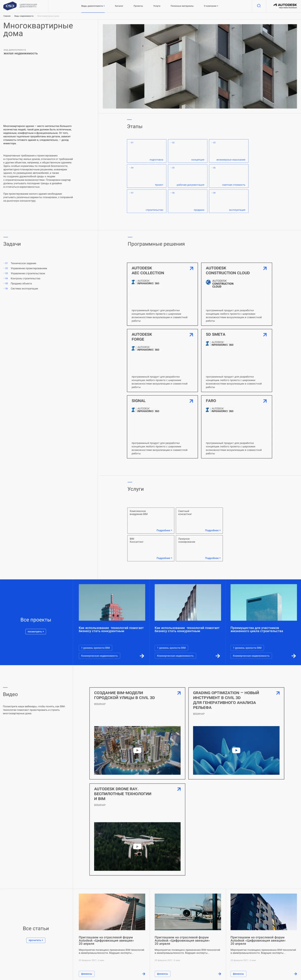301x980 pixels.
Task: Expand the 'О компании' dropdown menu
Action: [211, 6]
